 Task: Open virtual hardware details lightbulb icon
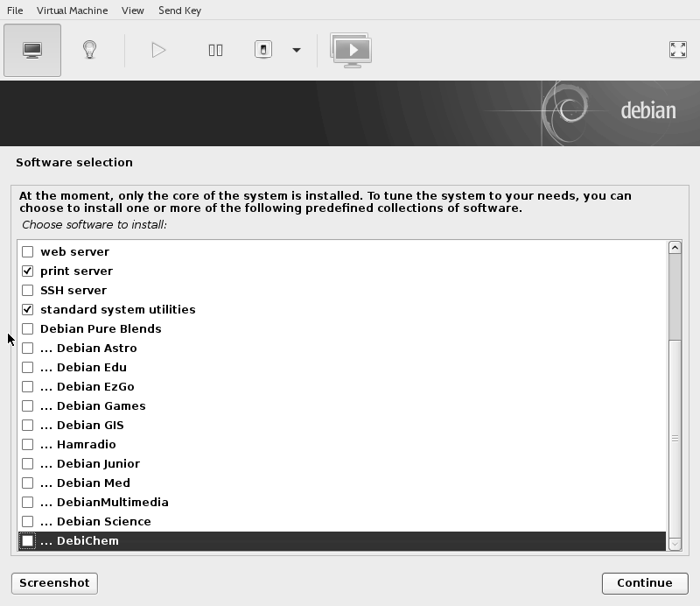pyautogui.click(x=90, y=50)
